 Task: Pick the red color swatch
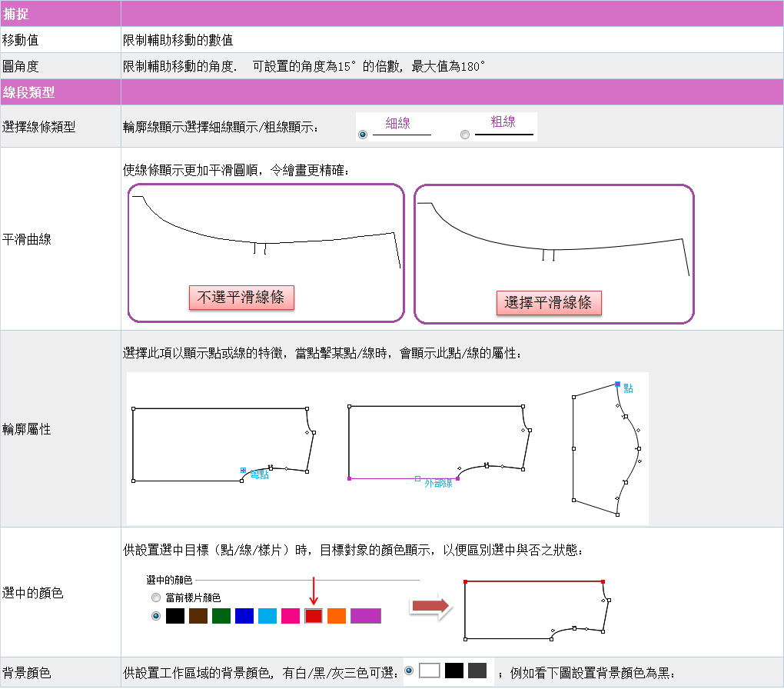point(314,616)
